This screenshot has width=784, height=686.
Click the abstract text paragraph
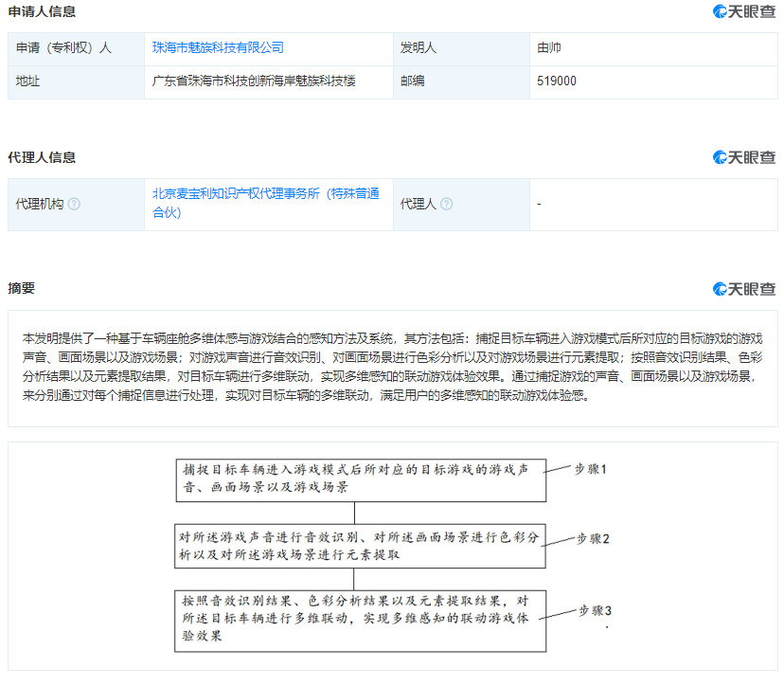coord(392,368)
